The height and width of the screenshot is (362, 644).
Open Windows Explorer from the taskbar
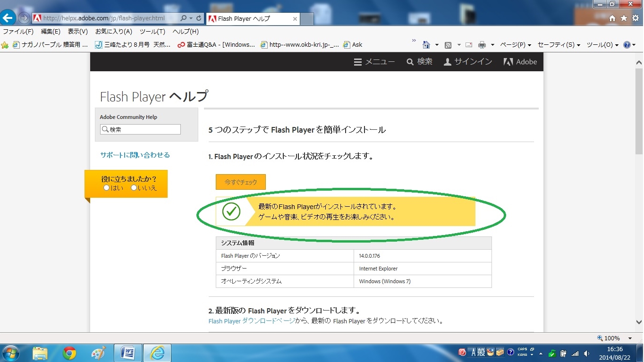coord(40,353)
